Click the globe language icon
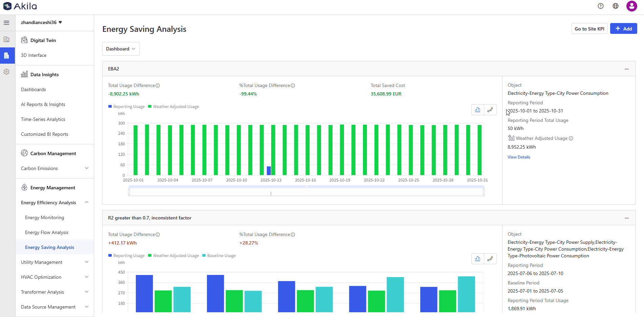644x317 pixels. point(616,6)
